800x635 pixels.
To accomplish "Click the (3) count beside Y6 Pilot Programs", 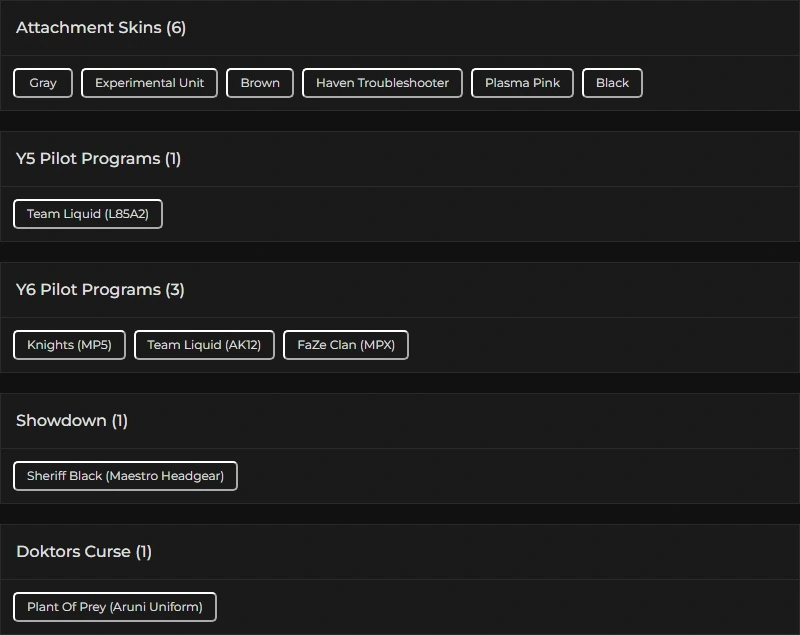I will 175,290.
